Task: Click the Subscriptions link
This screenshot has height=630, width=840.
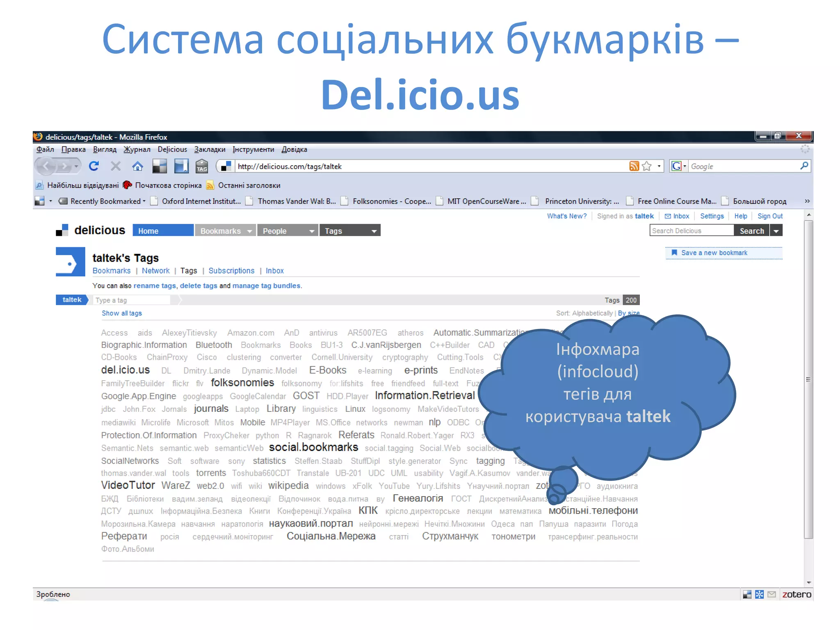Action: tap(231, 271)
